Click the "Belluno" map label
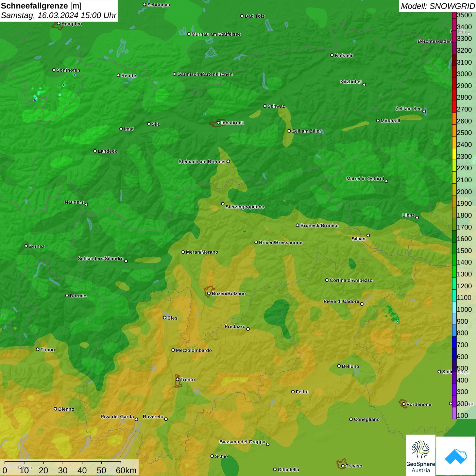This screenshot has width=476, height=476. (351, 366)
